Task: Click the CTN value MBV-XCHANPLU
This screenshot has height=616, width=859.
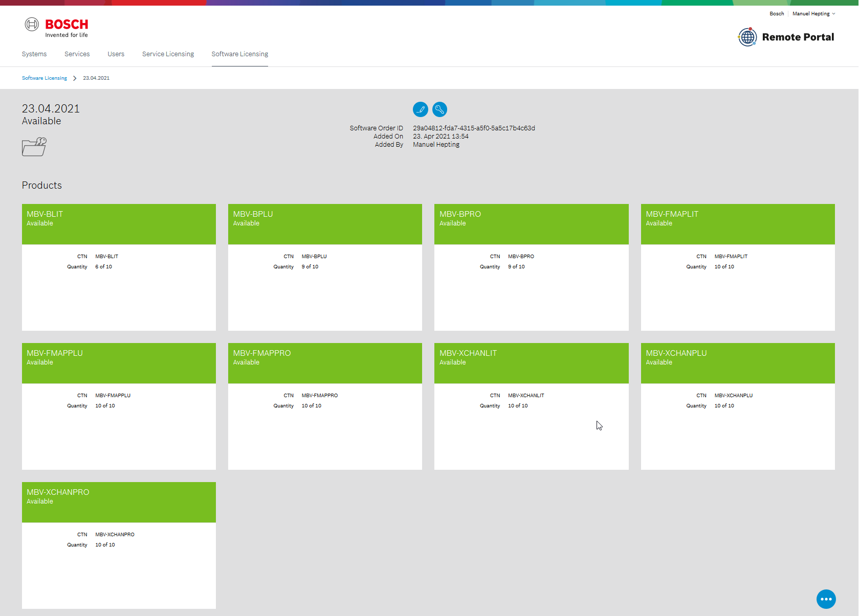Action: point(734,396)
